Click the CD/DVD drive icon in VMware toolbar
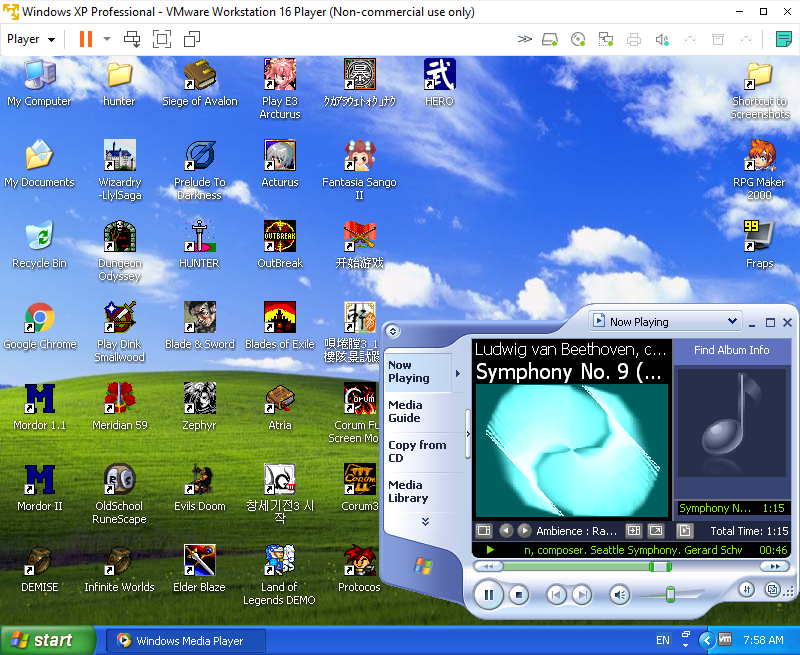Screen dimensions: 800x655 pos(578,39)
